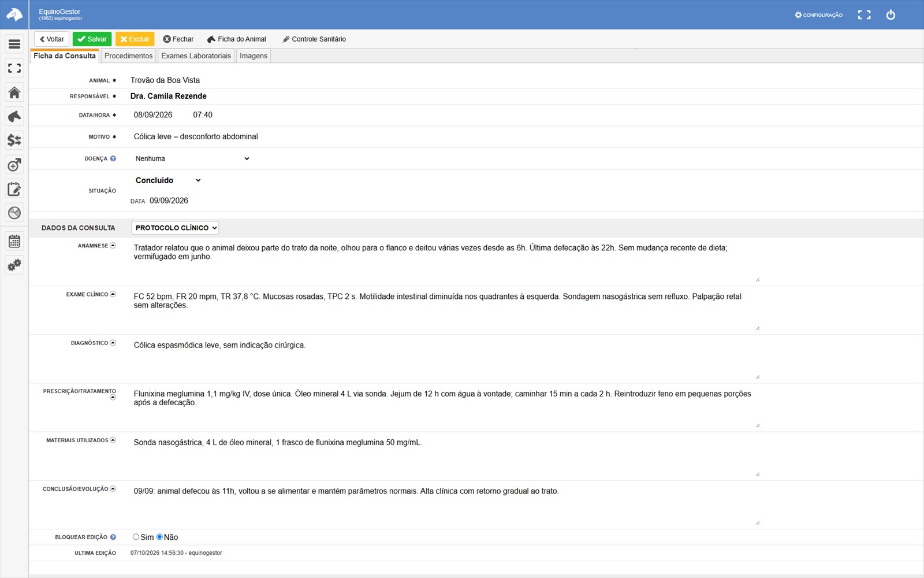Open the pie chart reports icon
The image size is (924, 578).
(14, 213)
